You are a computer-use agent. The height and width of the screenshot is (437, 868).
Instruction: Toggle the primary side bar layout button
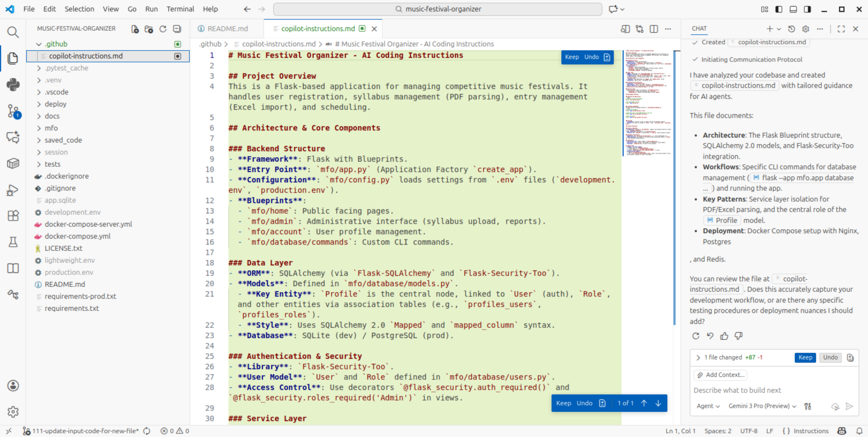coord(779,9)
